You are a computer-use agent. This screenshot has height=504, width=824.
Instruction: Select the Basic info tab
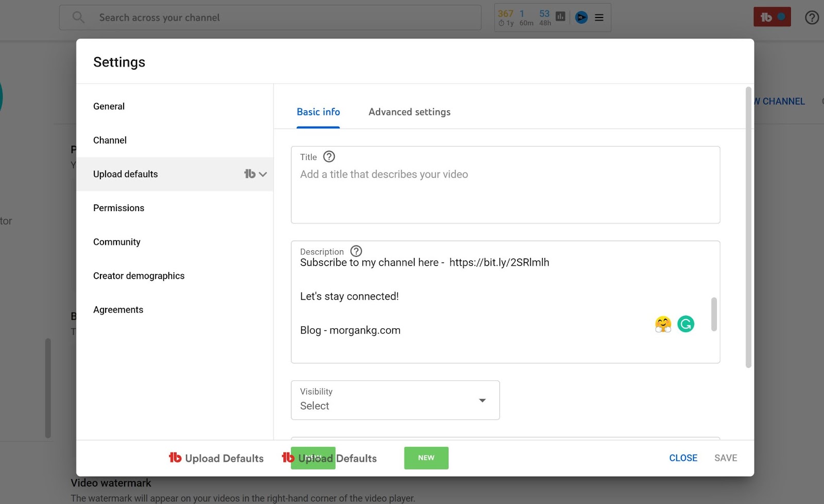click(318, 112)
